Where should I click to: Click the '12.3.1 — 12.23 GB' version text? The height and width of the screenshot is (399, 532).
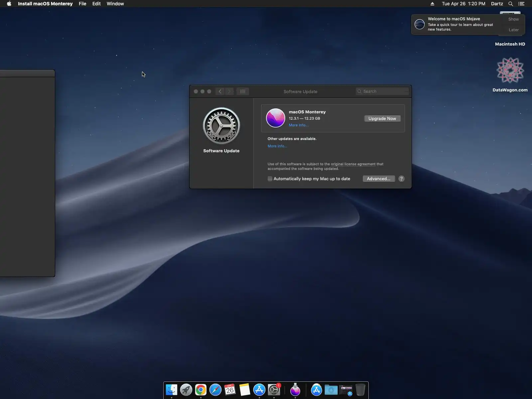[x=305, y=118]
